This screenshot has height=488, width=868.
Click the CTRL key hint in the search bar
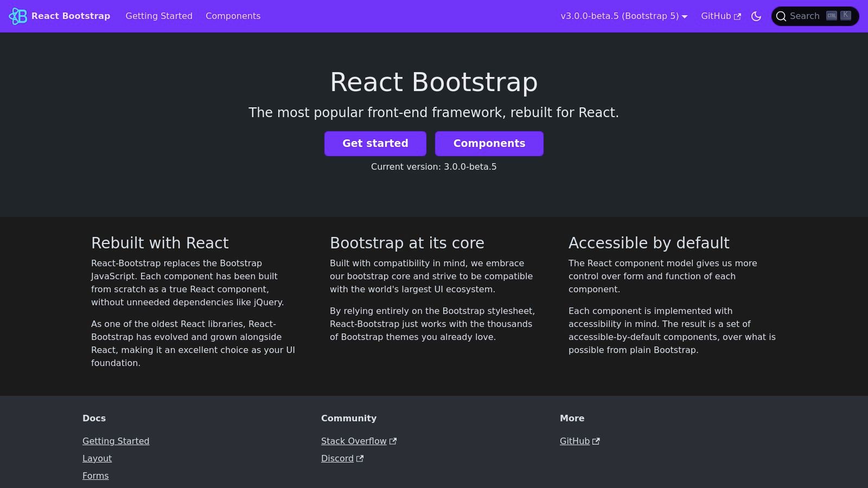[x=831, y=16]
